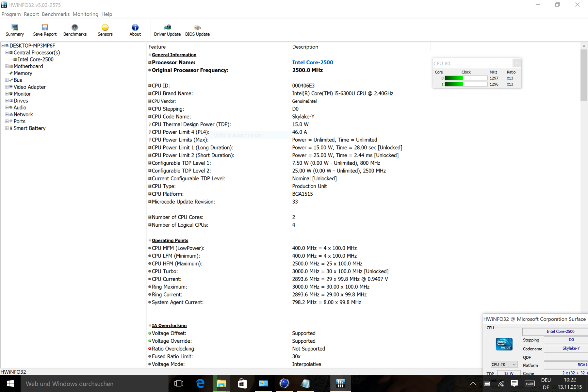Open the Sensors toolbar icon
The image size is (588, 392).
point(105,30)
